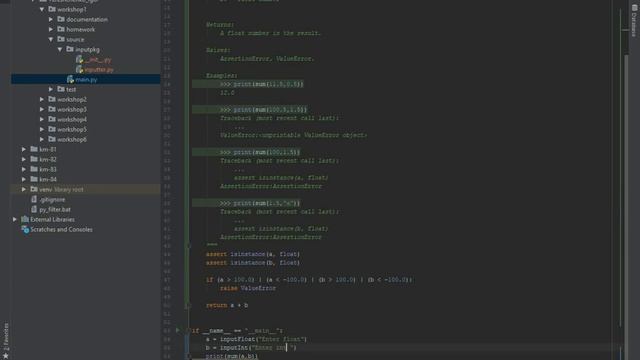The image size is (640, 360).
Task: Expand the workshop5 folder
Action: (x=42, y=129)
